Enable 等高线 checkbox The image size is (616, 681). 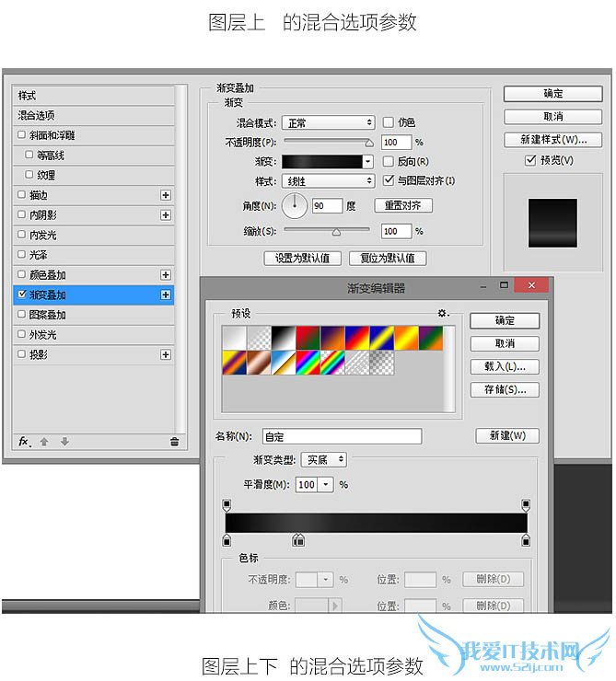tap(29, 155)
